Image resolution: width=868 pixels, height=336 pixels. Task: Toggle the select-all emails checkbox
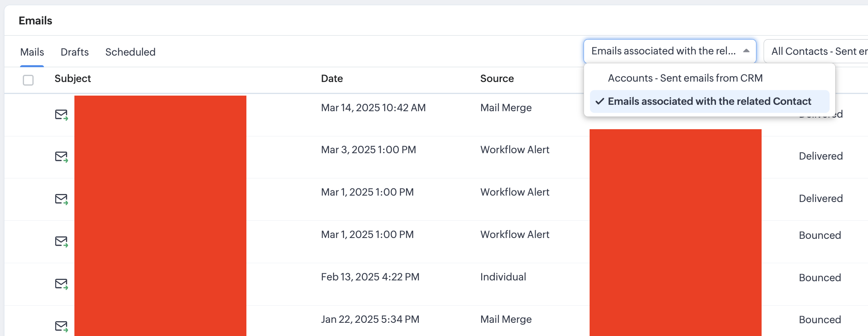28,80
